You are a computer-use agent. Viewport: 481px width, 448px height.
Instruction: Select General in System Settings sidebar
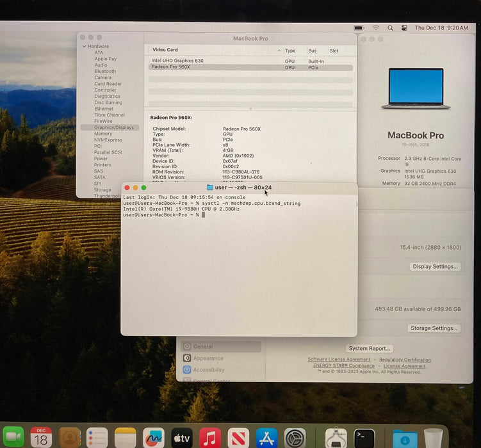(221, 347)
